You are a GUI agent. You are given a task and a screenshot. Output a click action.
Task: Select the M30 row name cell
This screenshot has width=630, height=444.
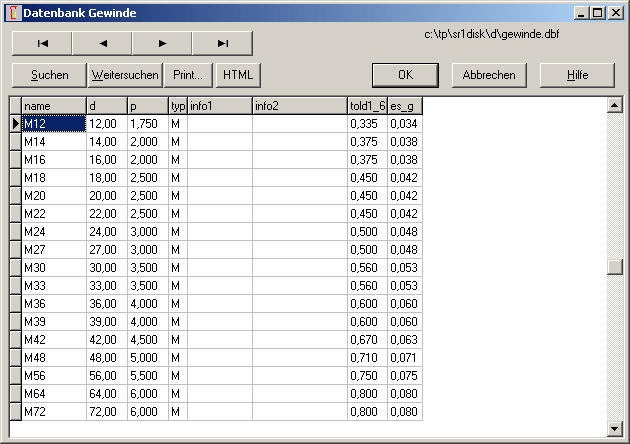[x=54, y=267]
